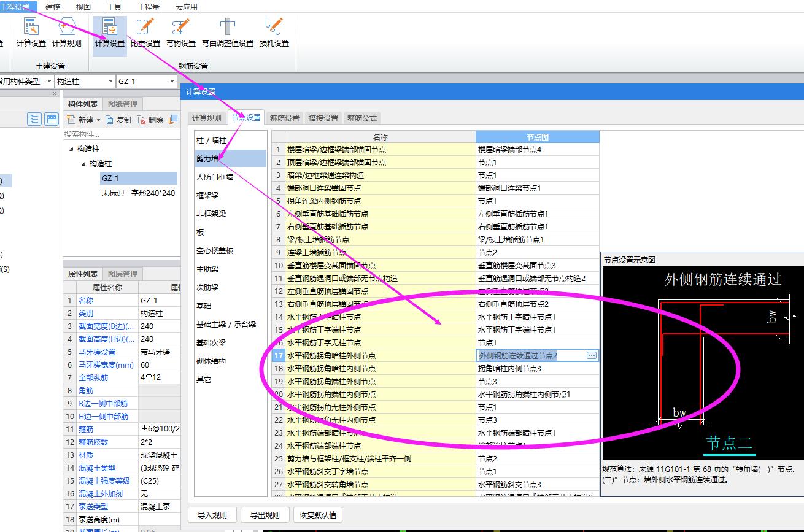Switch to 计算规则 tab in dialog
Viewport: 804px width, 532px height.
pyautogui.click(x=207, y=118)
